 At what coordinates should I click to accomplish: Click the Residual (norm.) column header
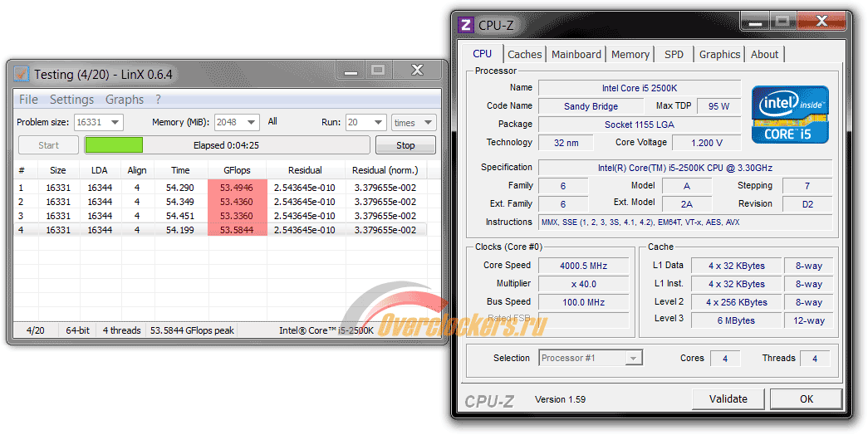(385, 170)
